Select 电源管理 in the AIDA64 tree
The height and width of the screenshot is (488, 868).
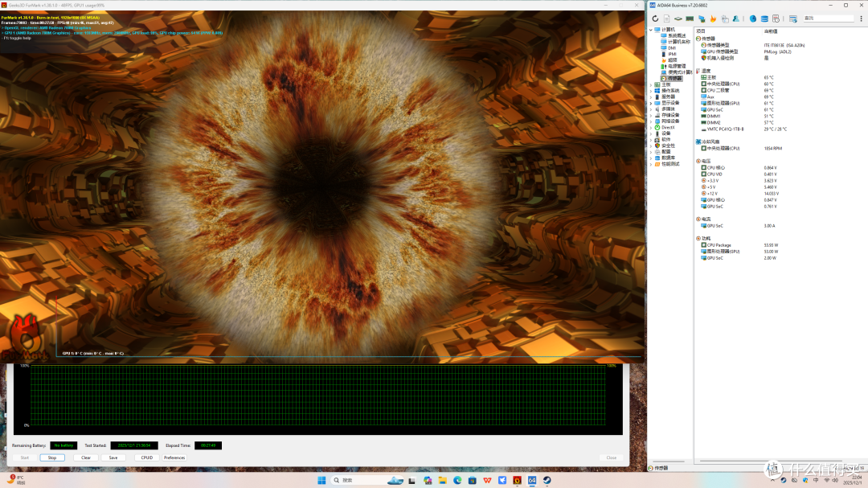click(x=677, y=67)
